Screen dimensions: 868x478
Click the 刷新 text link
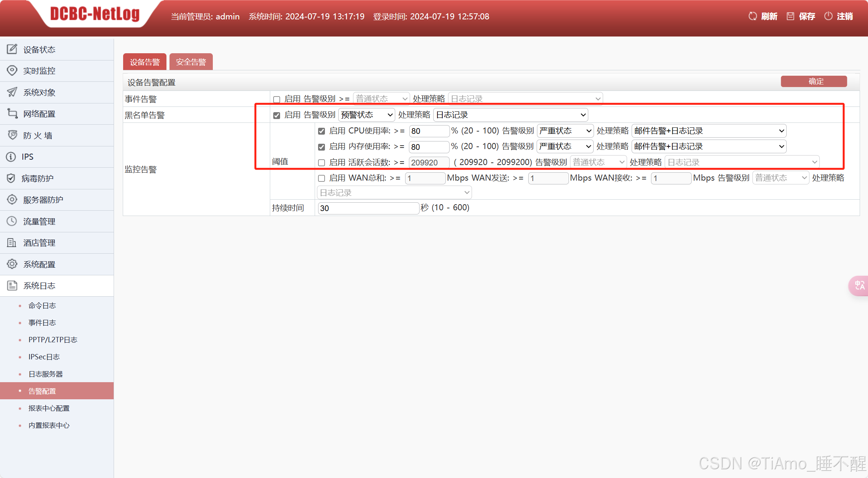click(769, 16)
